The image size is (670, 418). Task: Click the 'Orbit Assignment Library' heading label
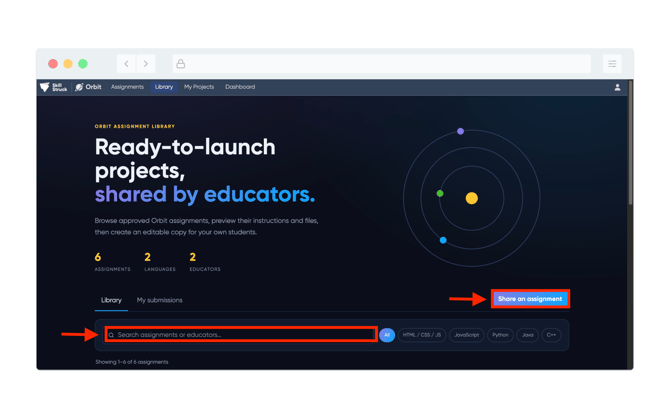tap(135, 127)
